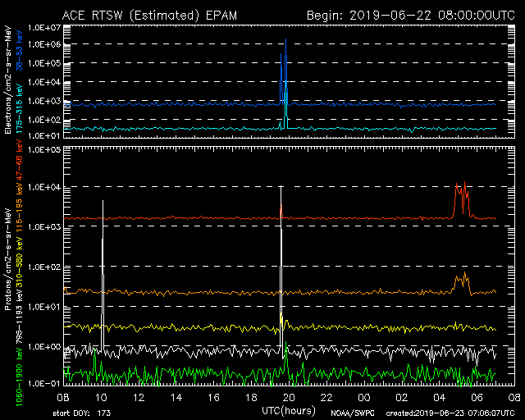Click the hour 12 tick label

(x=139, y=396)
